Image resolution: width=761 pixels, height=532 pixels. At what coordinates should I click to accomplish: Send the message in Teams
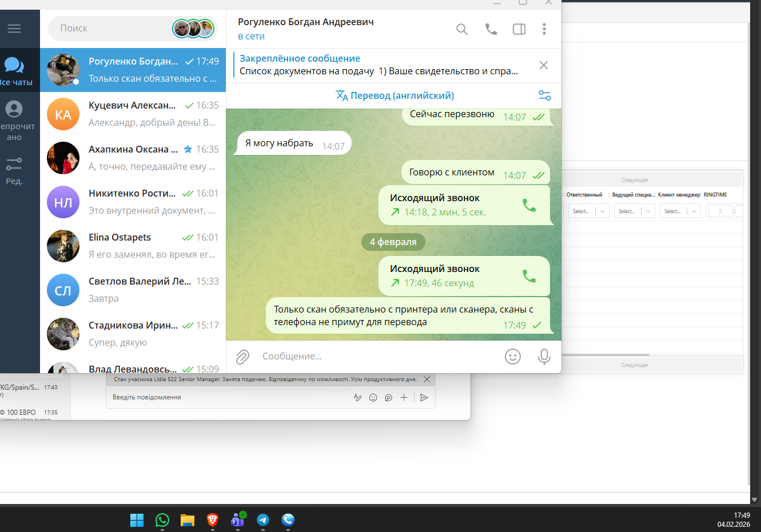424,398
